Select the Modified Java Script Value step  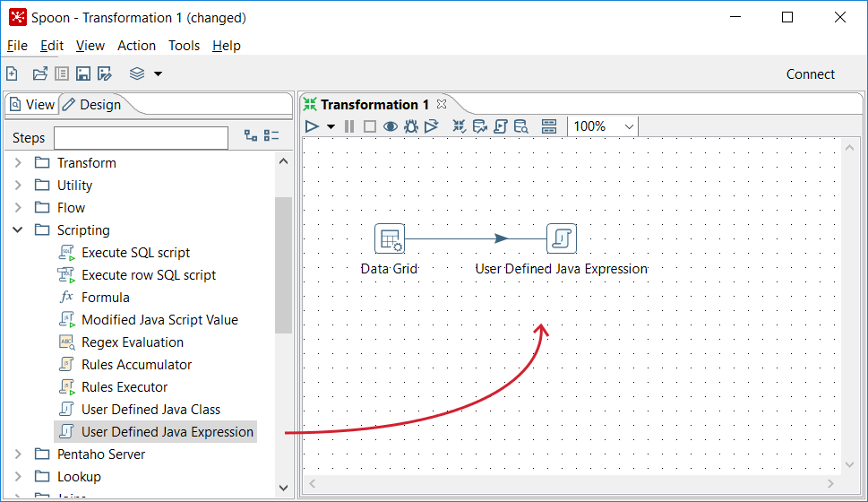(x=159, y=320)
